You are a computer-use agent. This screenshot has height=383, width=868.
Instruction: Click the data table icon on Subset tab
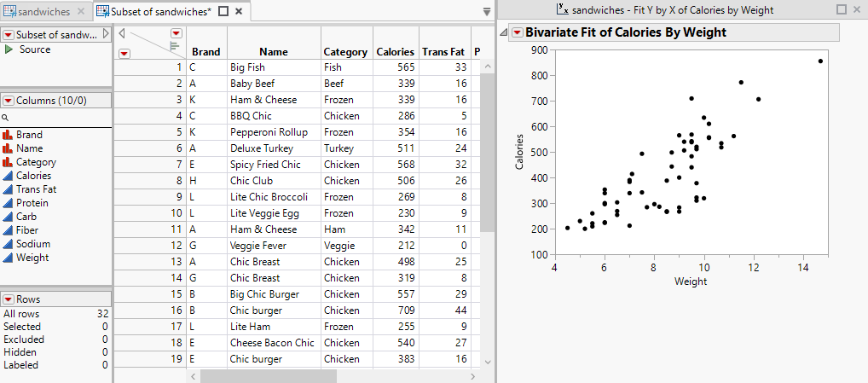point(102,11)
